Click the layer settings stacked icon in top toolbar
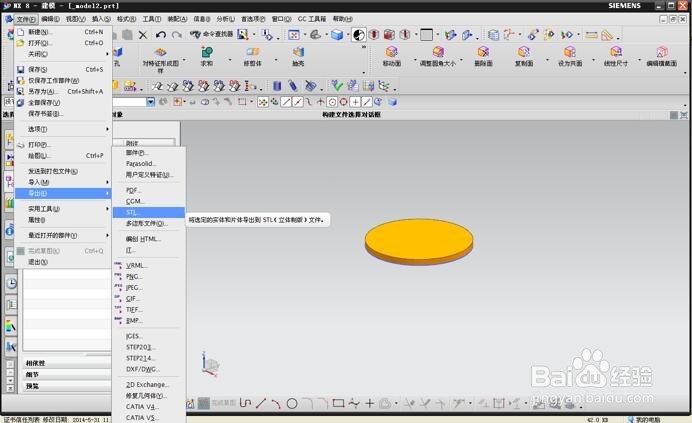Screen dimensions: 692x423 pos(493,35)
